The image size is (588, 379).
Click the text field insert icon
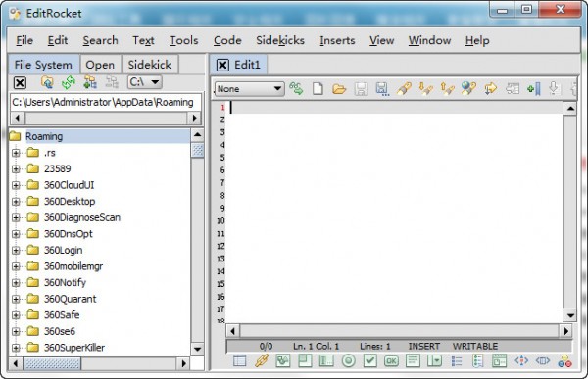pos(326,360)
